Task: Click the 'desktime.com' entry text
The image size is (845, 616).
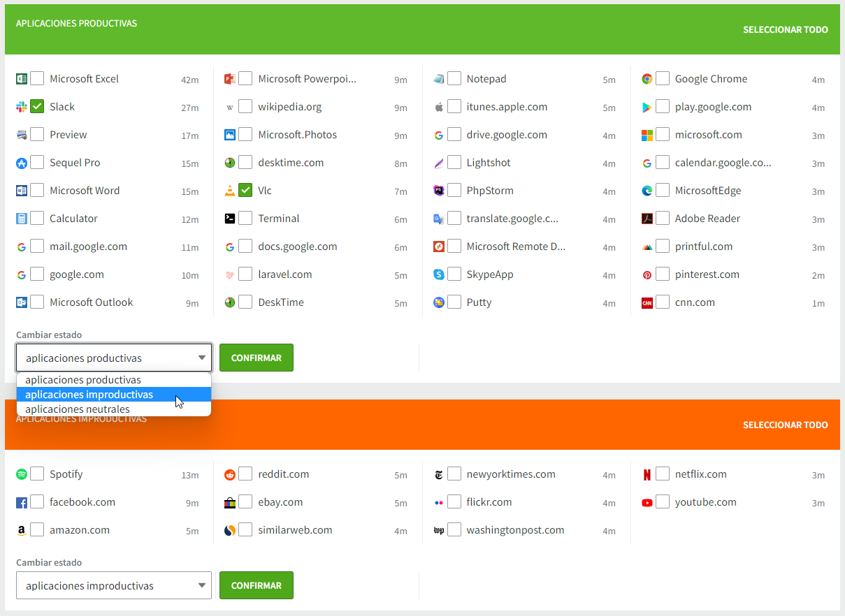Action: (291, 163)
